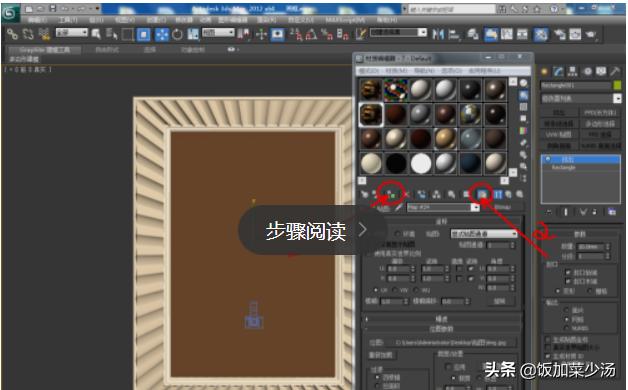Open the named selection sets dropdown
Screen dimensions: 628x390
[x=399, y=32]
